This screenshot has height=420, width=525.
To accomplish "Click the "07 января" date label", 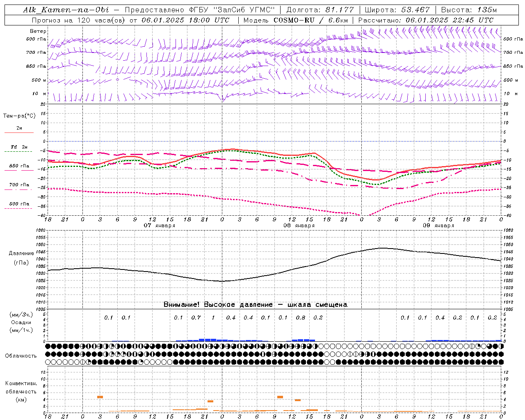I will coord(159,225).
